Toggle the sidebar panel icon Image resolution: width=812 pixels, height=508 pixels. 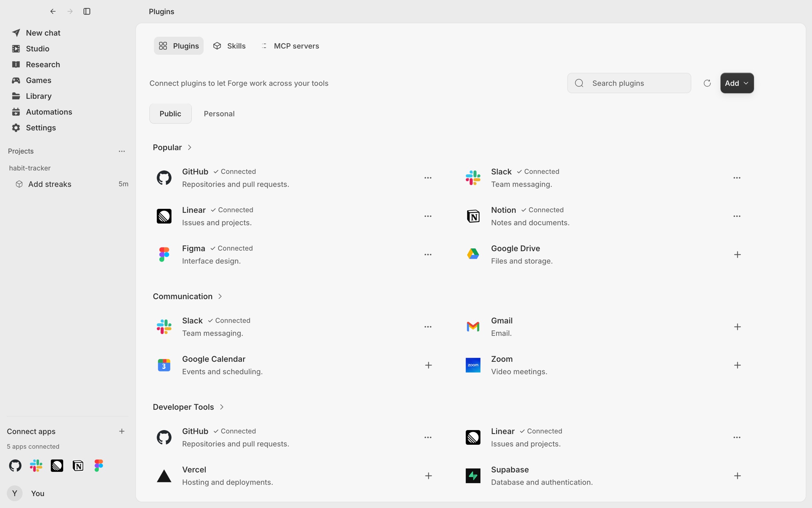pyautogui.click(x=87, y=11)
